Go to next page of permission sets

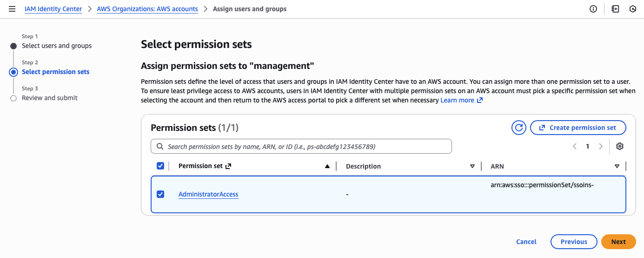click(x=601, y=146)
